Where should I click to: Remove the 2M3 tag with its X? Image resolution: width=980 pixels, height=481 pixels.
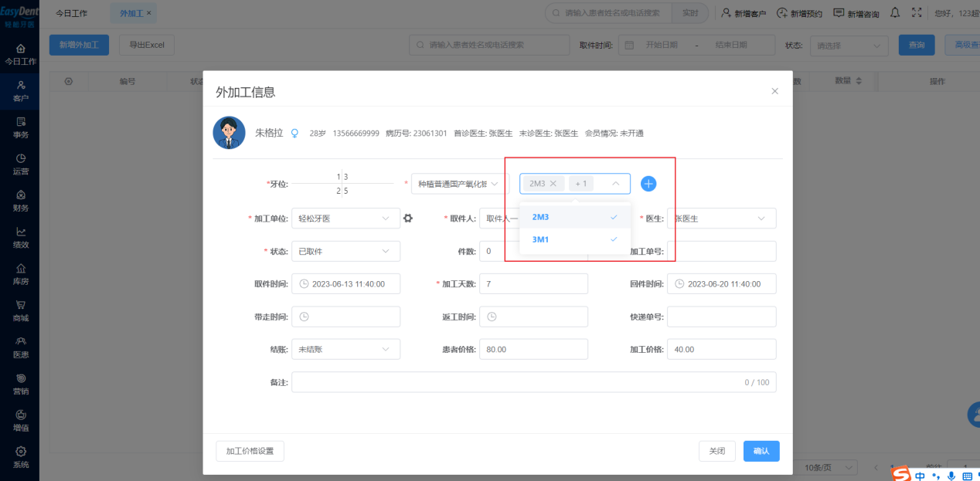[553, 184]
